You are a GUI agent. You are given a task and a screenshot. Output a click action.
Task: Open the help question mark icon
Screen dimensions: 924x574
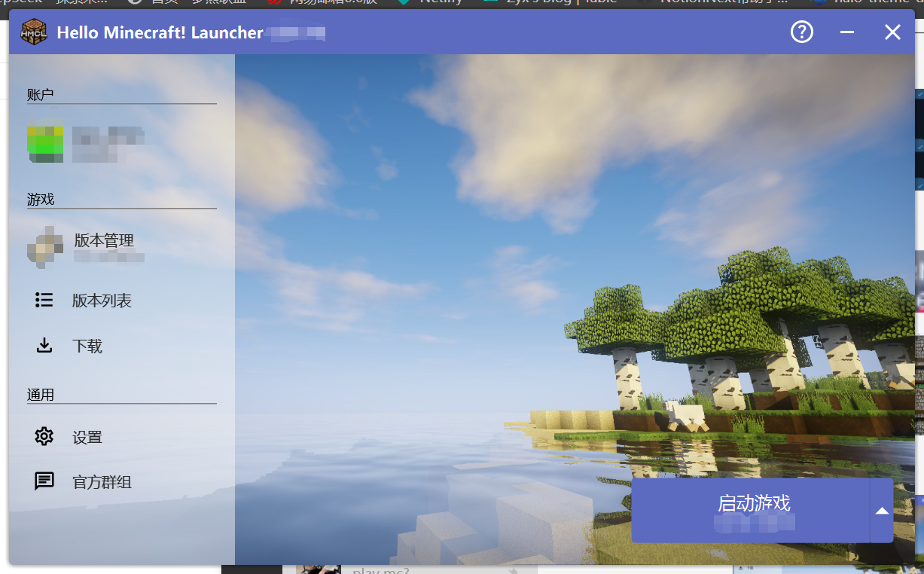(x=802, y=32)
